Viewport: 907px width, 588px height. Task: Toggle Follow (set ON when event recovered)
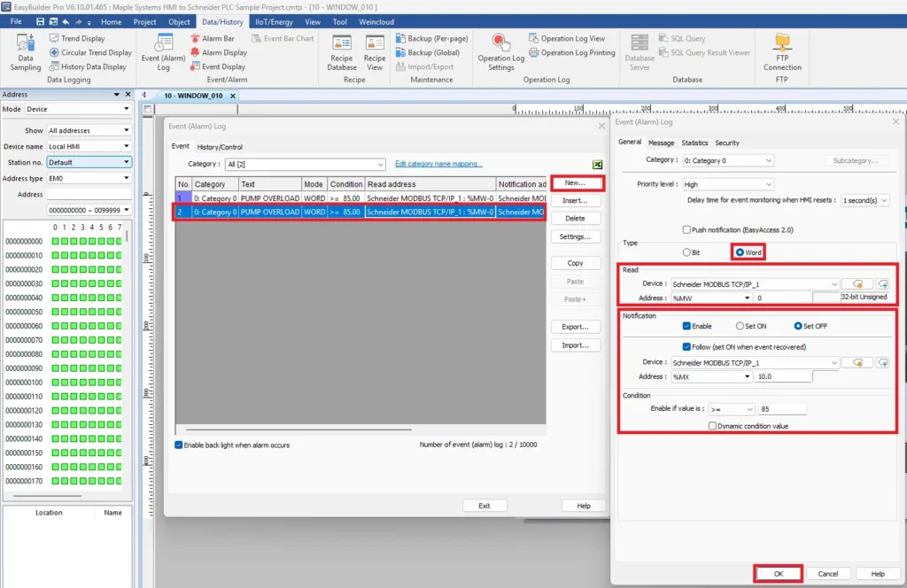pyautogui.click(x=686, y=347)
